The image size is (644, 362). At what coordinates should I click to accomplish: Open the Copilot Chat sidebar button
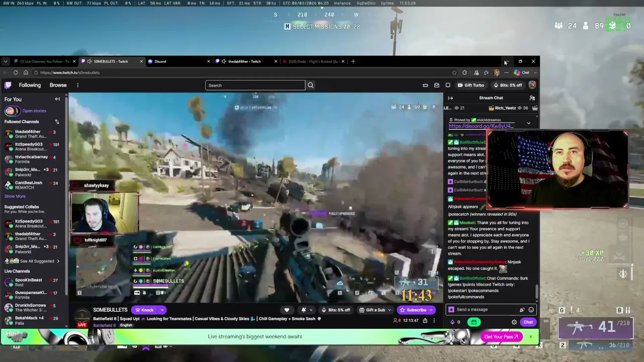[x=522, y=72]
